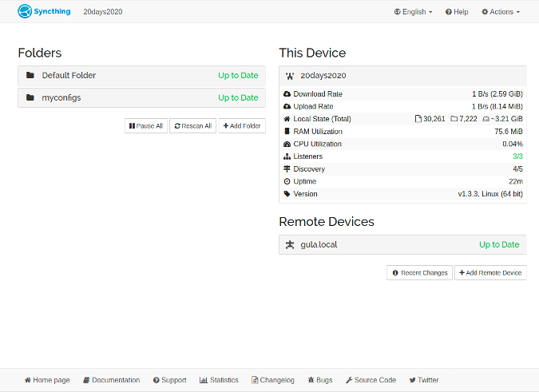The width and height of the screenshot is (539, 392).
Task: Click the Version tag icon
Action: (x=287, y=194)
